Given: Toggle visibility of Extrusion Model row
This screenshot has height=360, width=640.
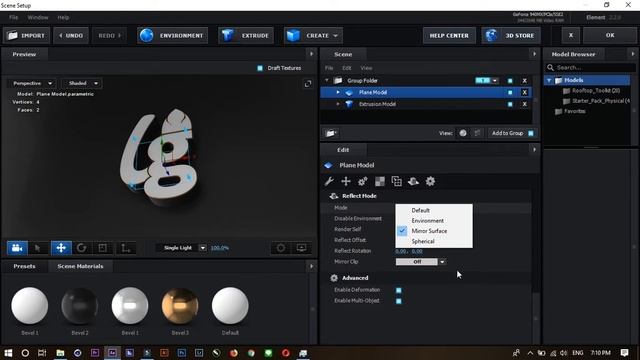Looking at the screenshot, I should pos(510,104).
